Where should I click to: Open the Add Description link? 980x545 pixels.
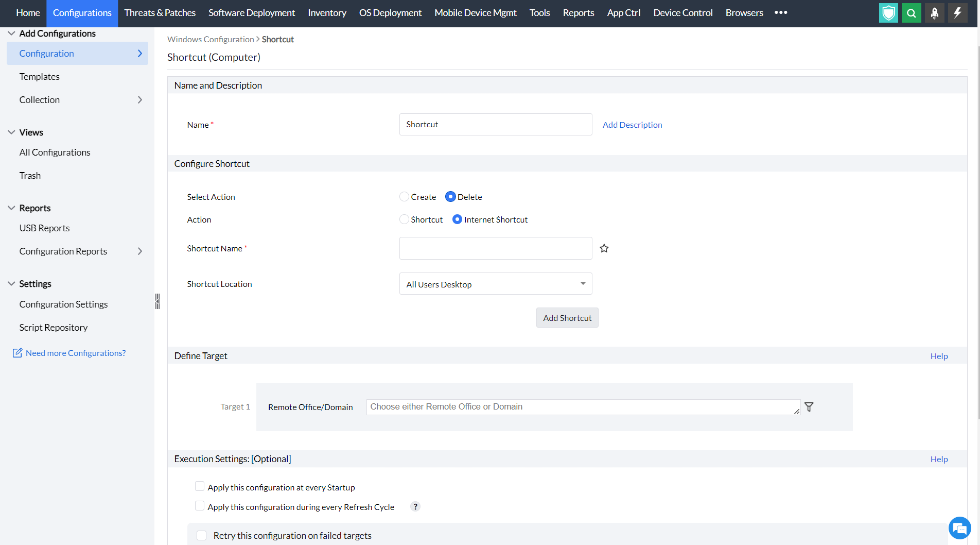point(632,124)
